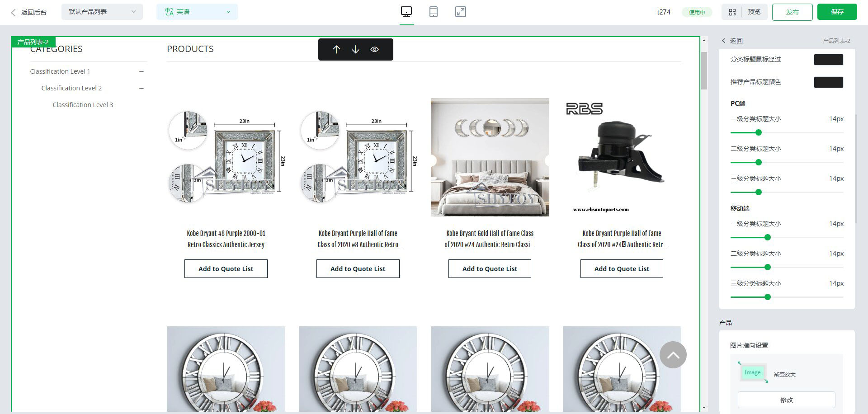Click the PRODUCTS heading
This screenshot has width=868, height=414.
[190, 49]
